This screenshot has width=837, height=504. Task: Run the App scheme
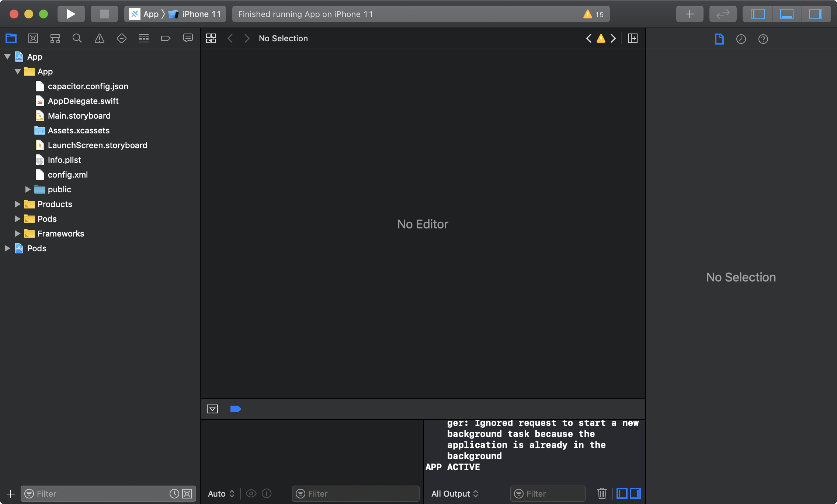[x=71, y=14]
